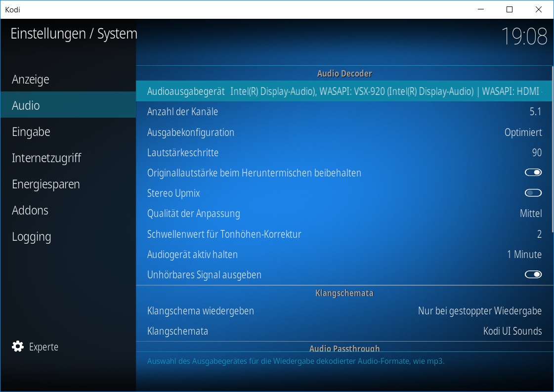This screenshot has width=554, height=392.
Task: Select the Audio settings category
Action: [68, 105]
